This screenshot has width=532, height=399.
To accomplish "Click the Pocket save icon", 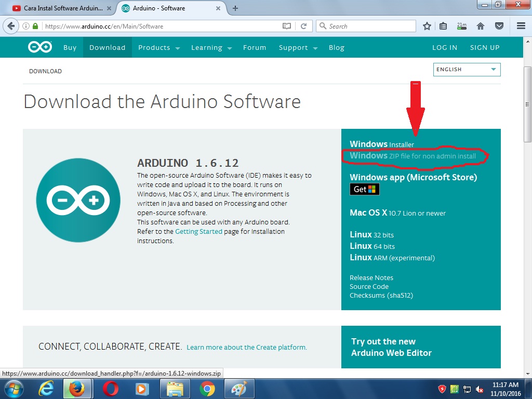I will click(x=499, y=26).
